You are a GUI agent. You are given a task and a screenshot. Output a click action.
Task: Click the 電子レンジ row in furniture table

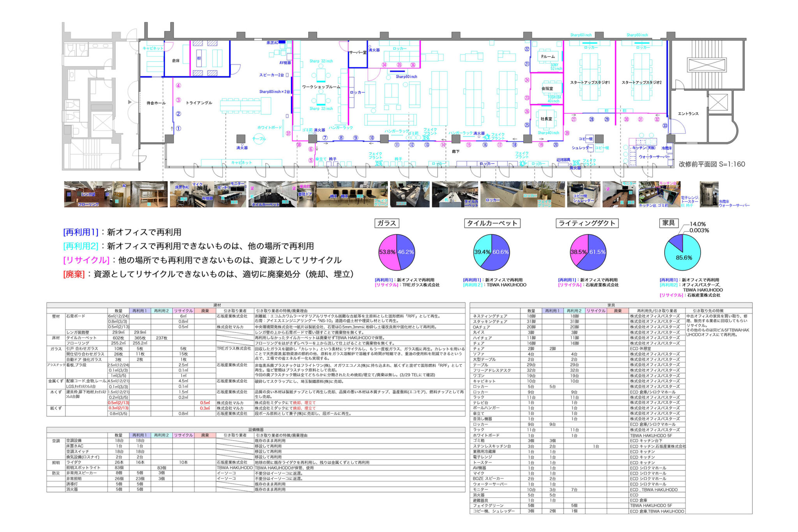pos(577,457)
